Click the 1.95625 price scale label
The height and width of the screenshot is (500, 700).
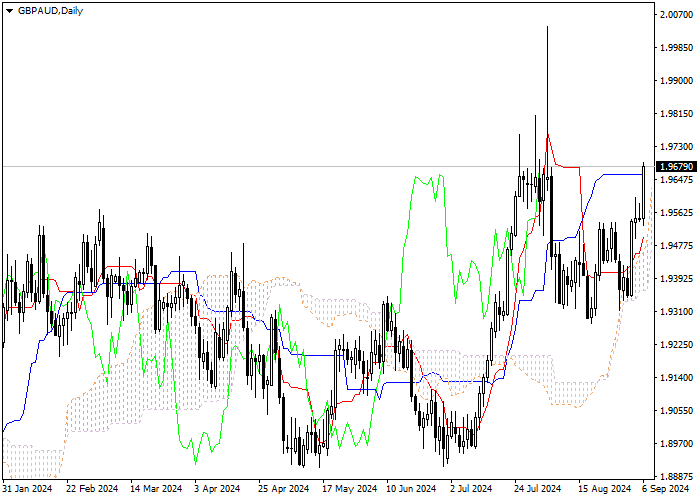[x=676, y=212]
